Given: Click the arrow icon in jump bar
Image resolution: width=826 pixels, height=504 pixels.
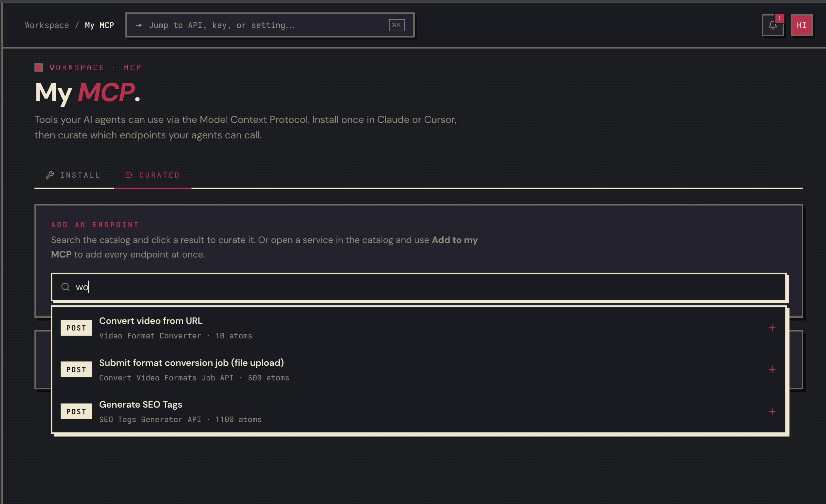Looking at the screenshot, I should [x=139, y=25].
